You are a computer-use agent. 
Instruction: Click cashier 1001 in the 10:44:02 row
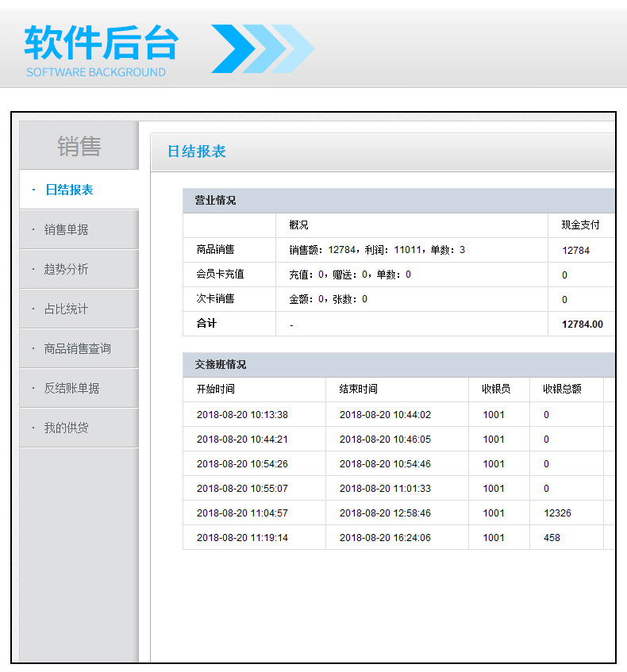click(494, 414)
